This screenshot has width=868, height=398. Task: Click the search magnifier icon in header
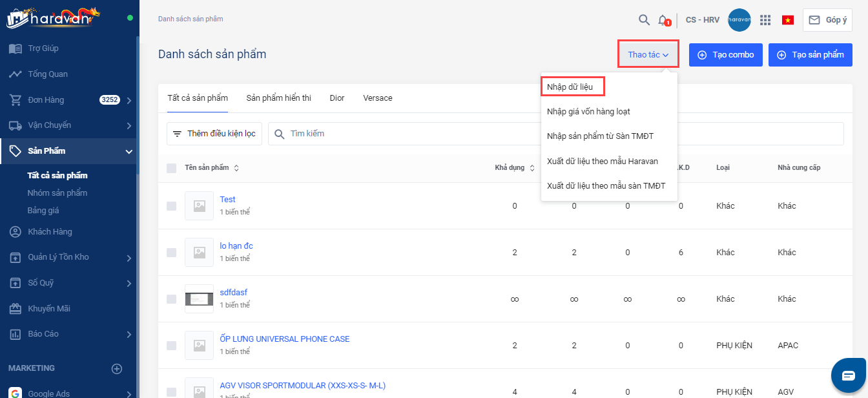point(644,20)
